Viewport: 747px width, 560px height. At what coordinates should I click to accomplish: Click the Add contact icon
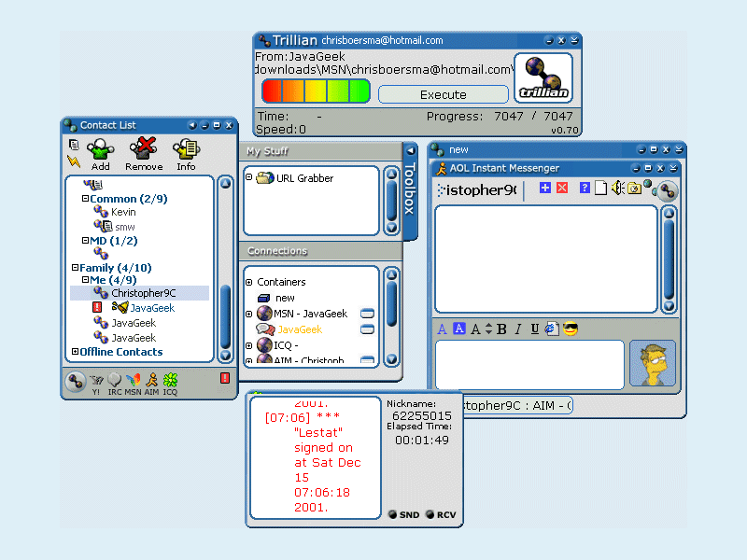(x=101, y=149)
